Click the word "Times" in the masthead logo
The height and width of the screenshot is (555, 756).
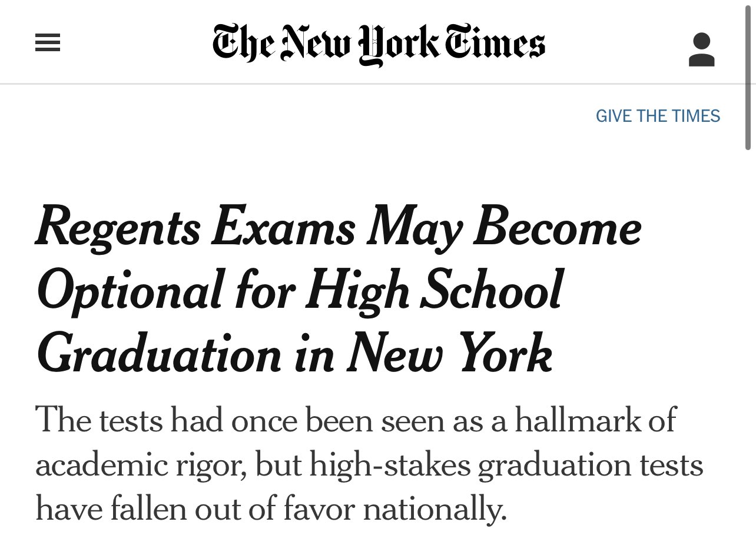point(494,44)
